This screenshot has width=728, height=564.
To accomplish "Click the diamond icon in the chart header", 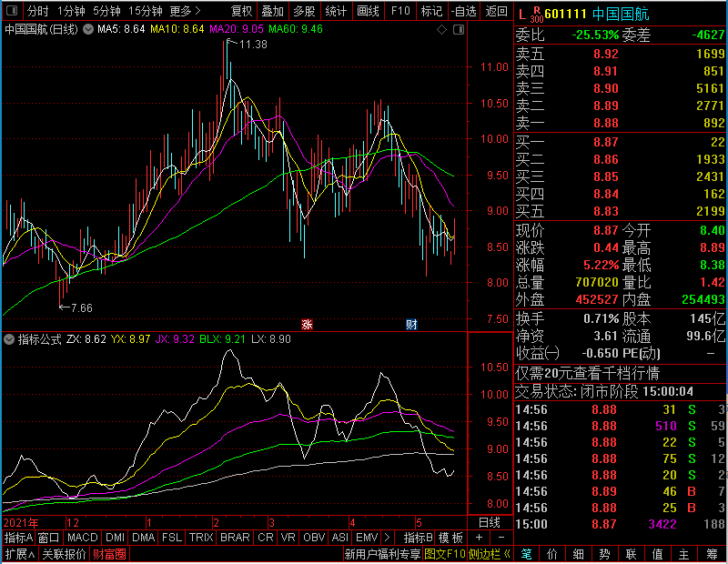I will click(442, 30).
